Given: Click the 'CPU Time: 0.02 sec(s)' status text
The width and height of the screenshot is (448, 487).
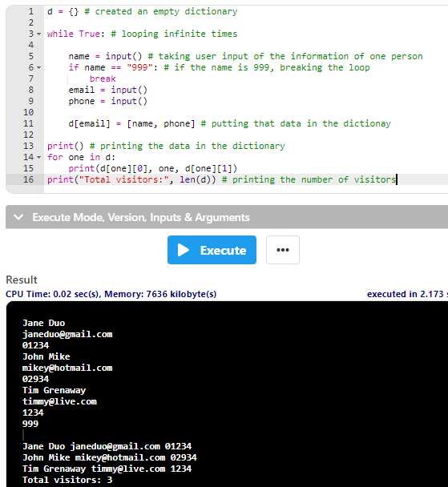Looking at the screenshot, I should click(x=54, y=294).
